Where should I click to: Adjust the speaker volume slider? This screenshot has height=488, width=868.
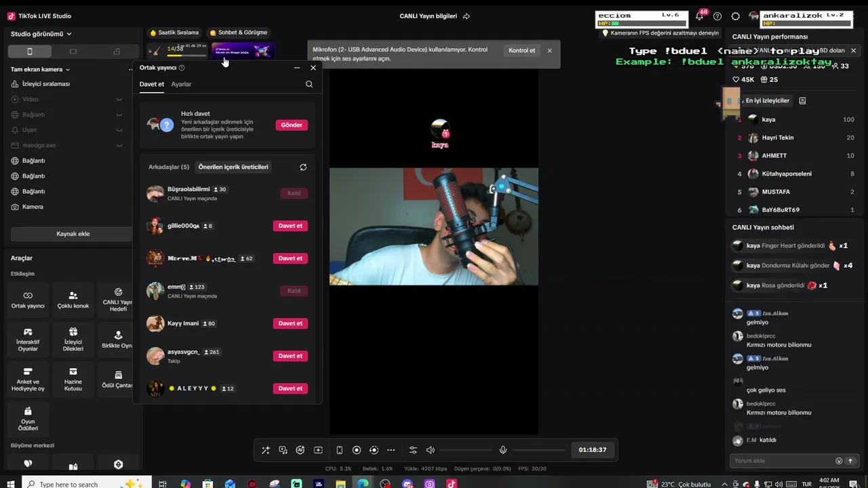tap(466, 450)
